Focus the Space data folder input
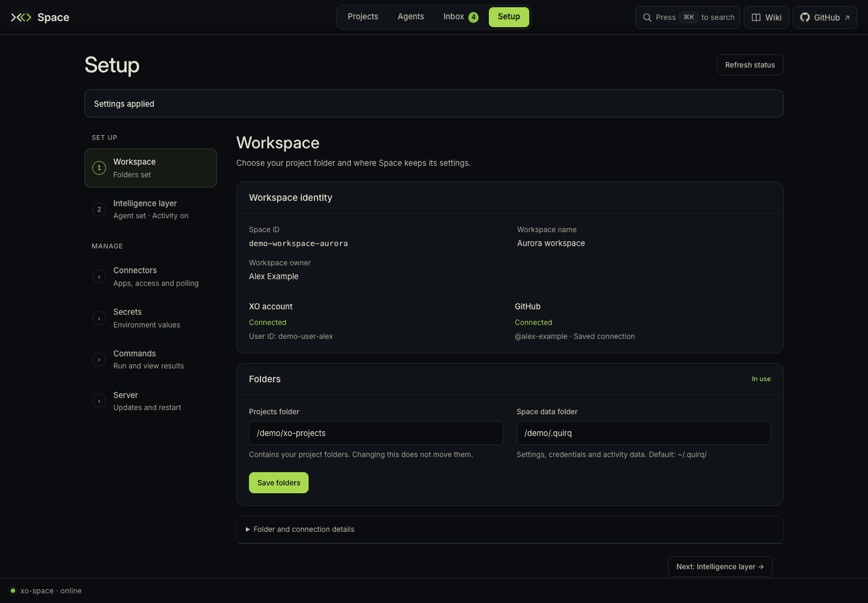Viewport: 868px width, 603px height. point(644,433)
